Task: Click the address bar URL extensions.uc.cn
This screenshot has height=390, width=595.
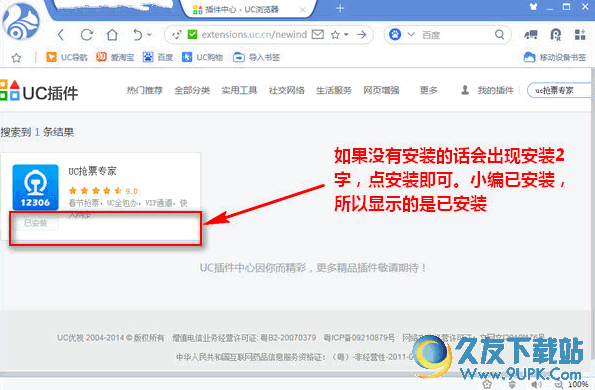Action: pos(254,35)
